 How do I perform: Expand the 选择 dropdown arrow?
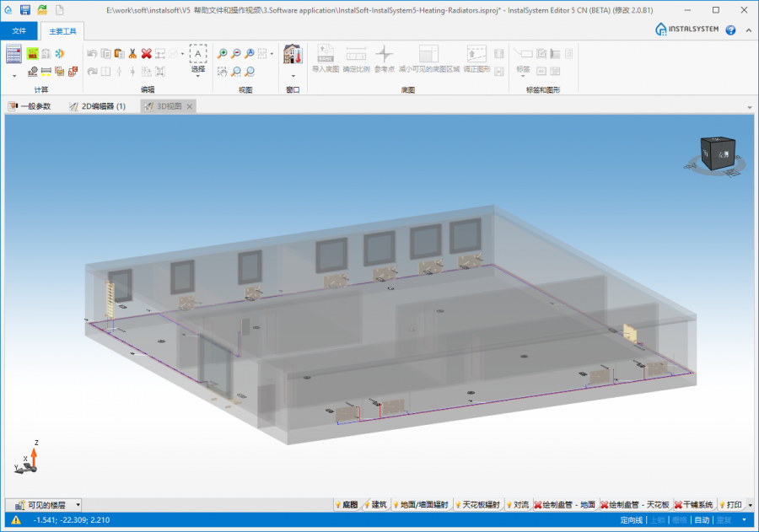coord(198,77)
